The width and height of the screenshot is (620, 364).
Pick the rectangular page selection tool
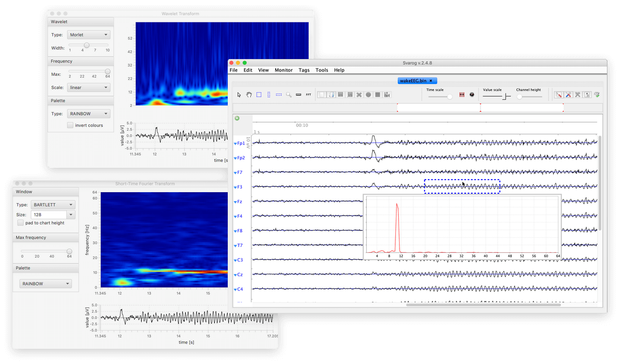pos(259,95)
